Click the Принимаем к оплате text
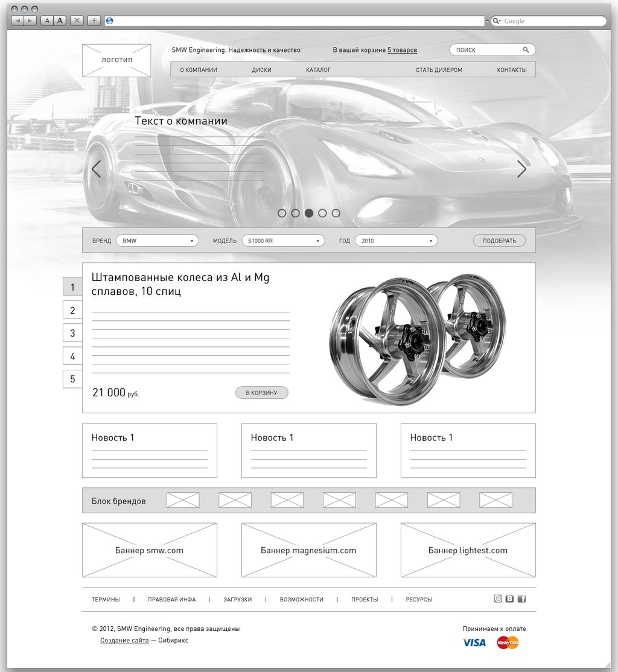This screenshot has width=618, height=672. pyautogui.click(x=494, y=629)
